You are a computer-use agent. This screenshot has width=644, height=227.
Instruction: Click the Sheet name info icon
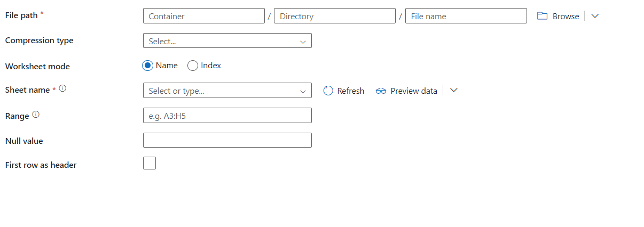click(62, 89)
